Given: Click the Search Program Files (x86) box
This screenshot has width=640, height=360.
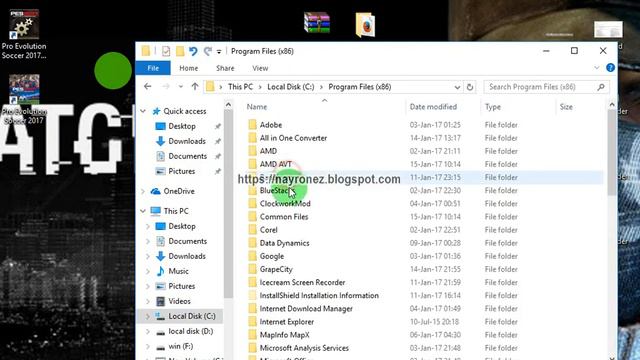Looking at the screenshot, I should click(546, 87).
